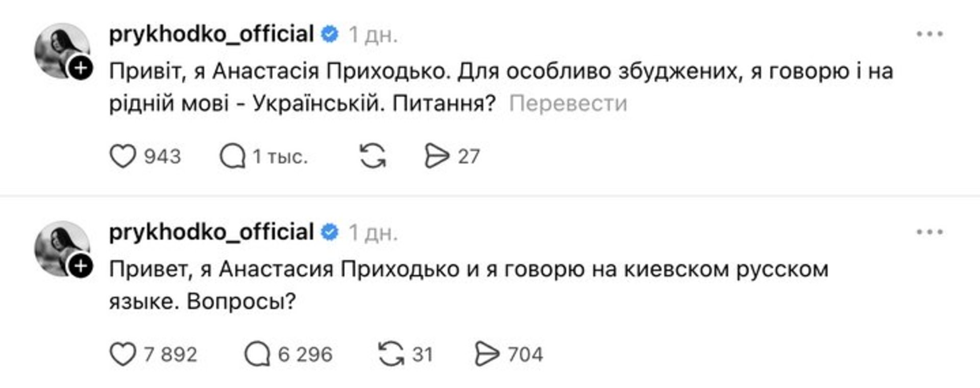Repost the second post with 31 reposts
The height and width of the screenshot is (388, 980).
(x=391, y=354)
